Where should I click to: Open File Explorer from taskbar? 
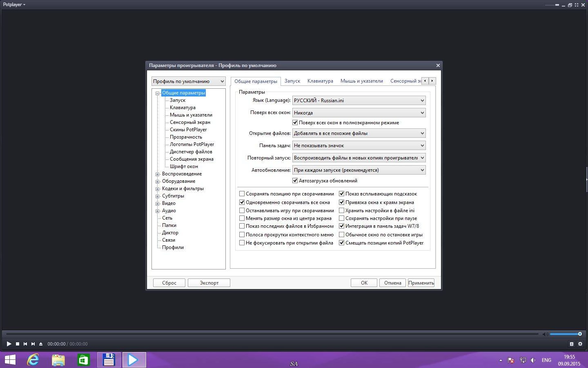[58, 360]
